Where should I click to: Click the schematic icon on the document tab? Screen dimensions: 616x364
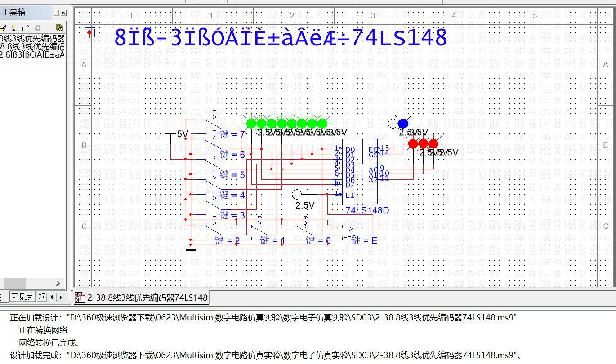click(80, 297)
